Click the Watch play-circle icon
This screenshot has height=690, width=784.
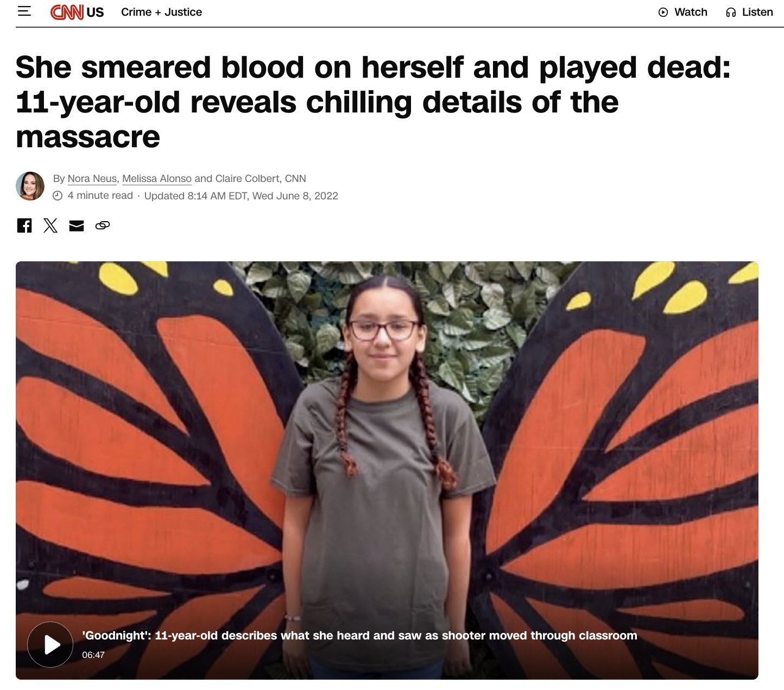pos(663,12)
